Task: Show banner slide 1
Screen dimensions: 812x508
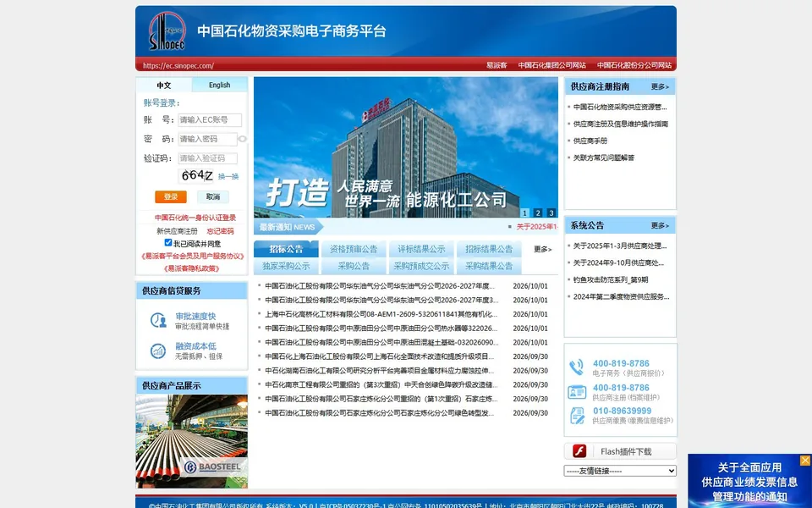Action: pos(524,213)
